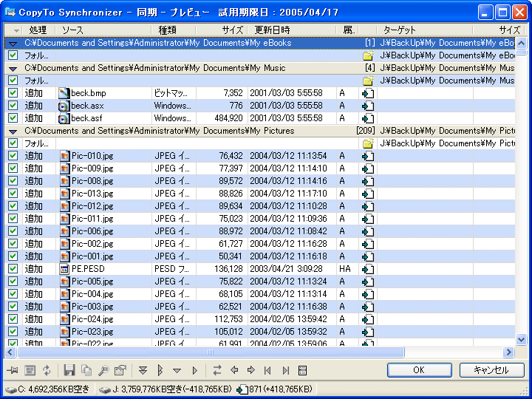Click the C: free space status entry

pyautogui.click(x=48, y=389)
